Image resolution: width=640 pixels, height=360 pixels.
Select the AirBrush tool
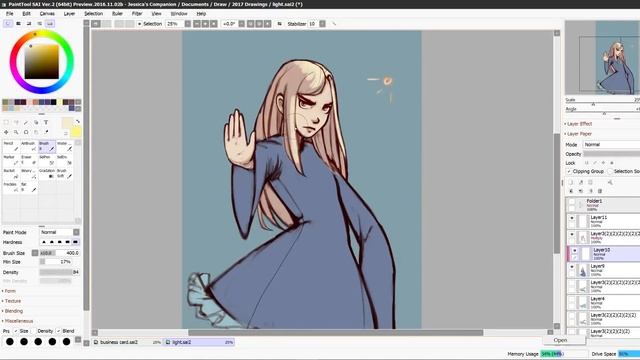point(29,147)
